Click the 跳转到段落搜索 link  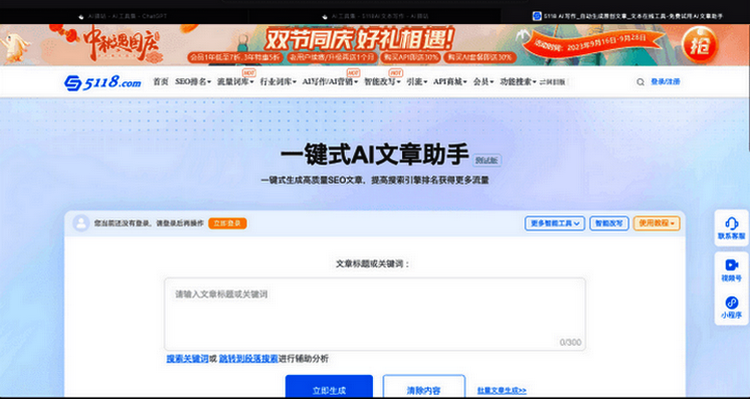[248, 358]
